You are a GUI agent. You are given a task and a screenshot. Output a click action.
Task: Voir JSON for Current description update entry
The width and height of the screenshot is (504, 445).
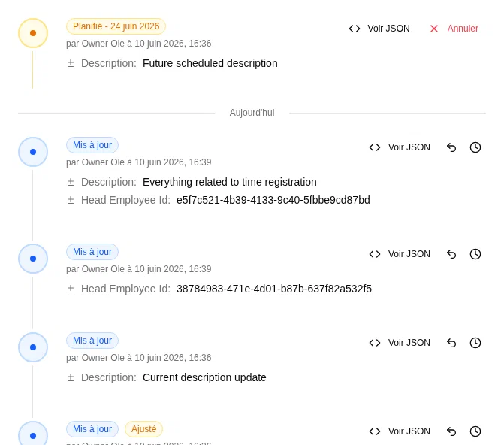click(x=400, y=343)
